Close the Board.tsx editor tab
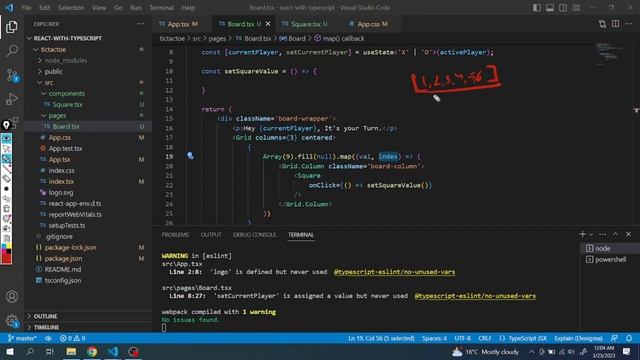The image size is (640, 360). (x=268, y=24)
